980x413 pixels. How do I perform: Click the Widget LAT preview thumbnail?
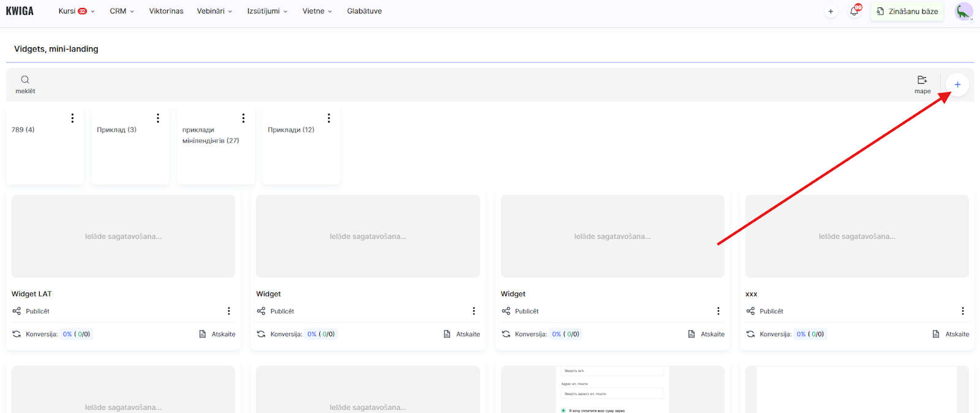point(123,236)
